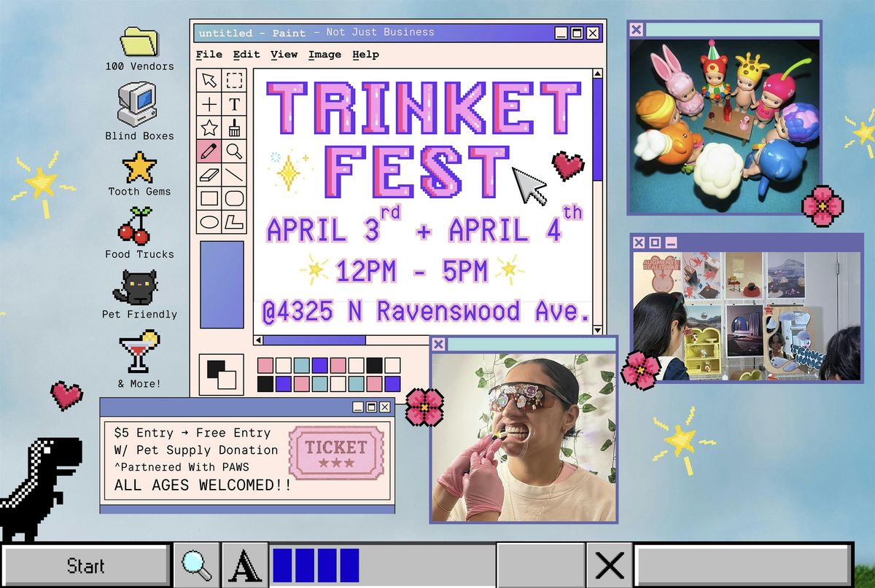
Task: Open the Image menu
Action: [324, 55]
